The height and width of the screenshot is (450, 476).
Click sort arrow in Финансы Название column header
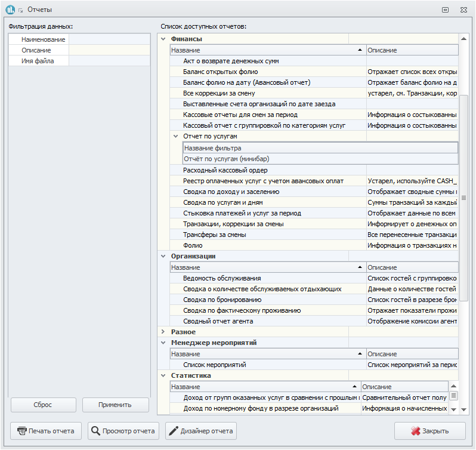(x=360, y=50)
